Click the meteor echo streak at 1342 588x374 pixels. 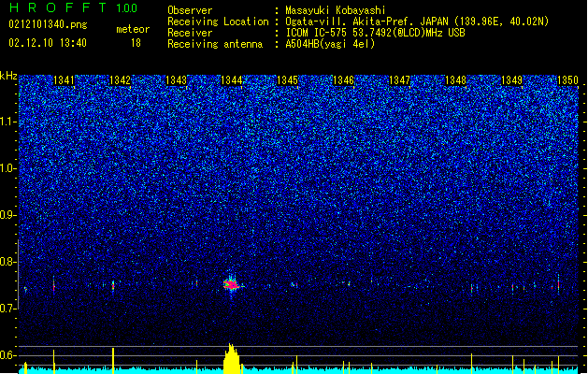(113, 286)
